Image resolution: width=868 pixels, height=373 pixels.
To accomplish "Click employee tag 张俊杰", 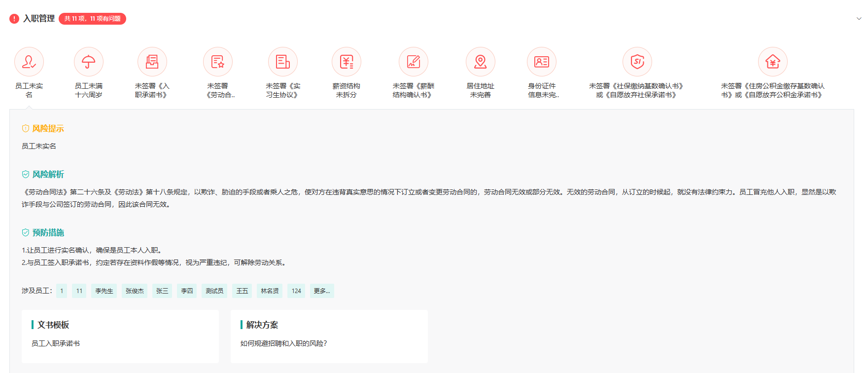I will click(135, 291).
